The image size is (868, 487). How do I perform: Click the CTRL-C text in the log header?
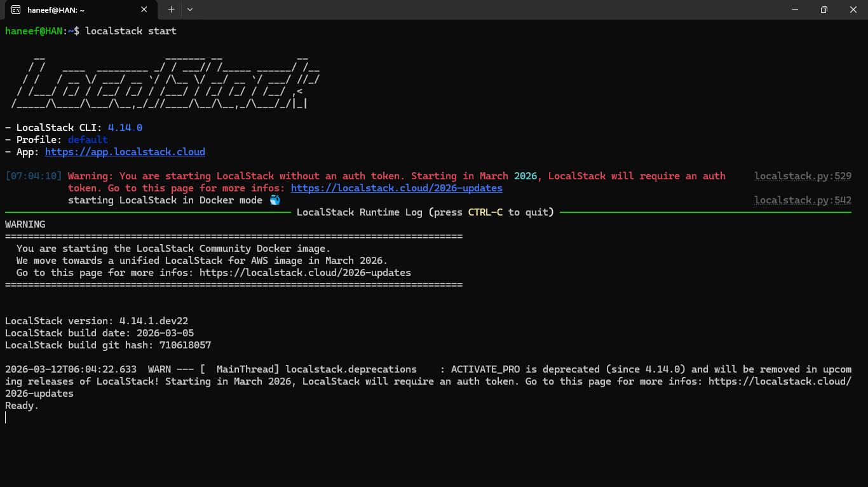[485, 212]
